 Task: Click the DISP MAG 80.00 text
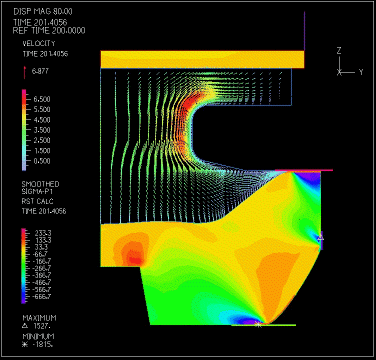point(43,12)
